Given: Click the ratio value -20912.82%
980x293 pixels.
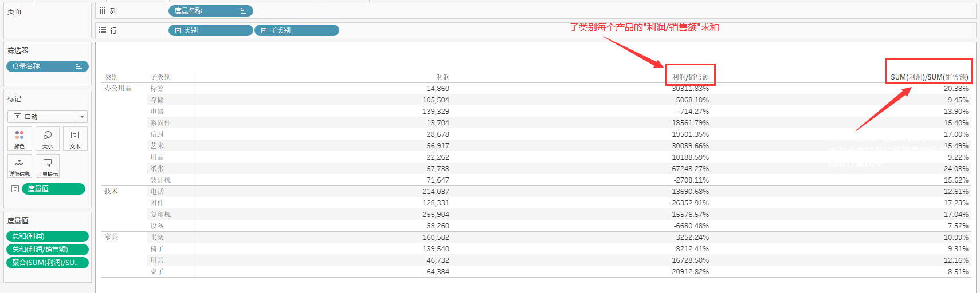Looking at the screenshot, I should (x=689, y=272).
